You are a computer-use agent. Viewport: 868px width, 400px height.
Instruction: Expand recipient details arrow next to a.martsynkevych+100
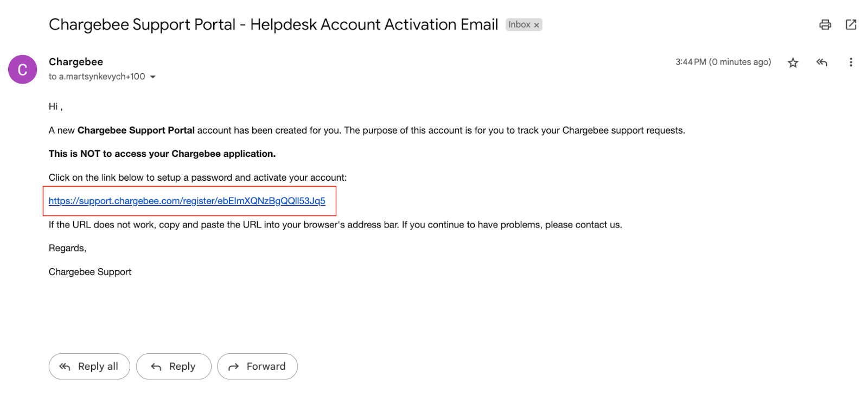(x=153, y=77)
